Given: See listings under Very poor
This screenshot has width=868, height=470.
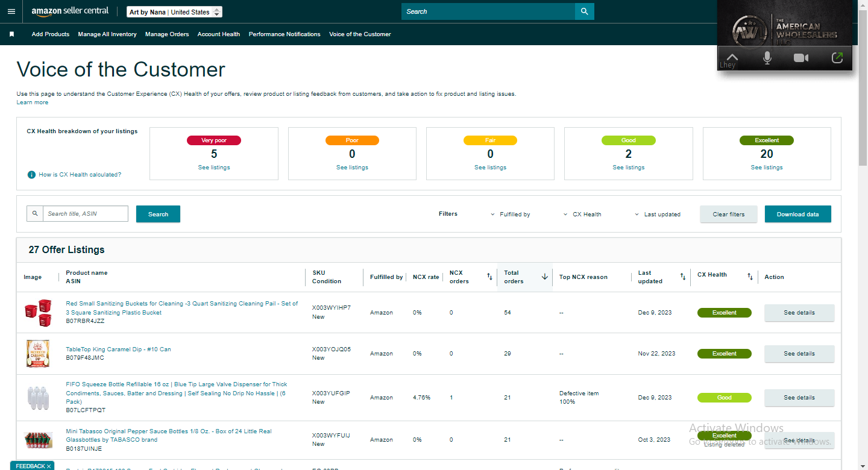Looking at the screenshot, I should click(x=214, y=168).
